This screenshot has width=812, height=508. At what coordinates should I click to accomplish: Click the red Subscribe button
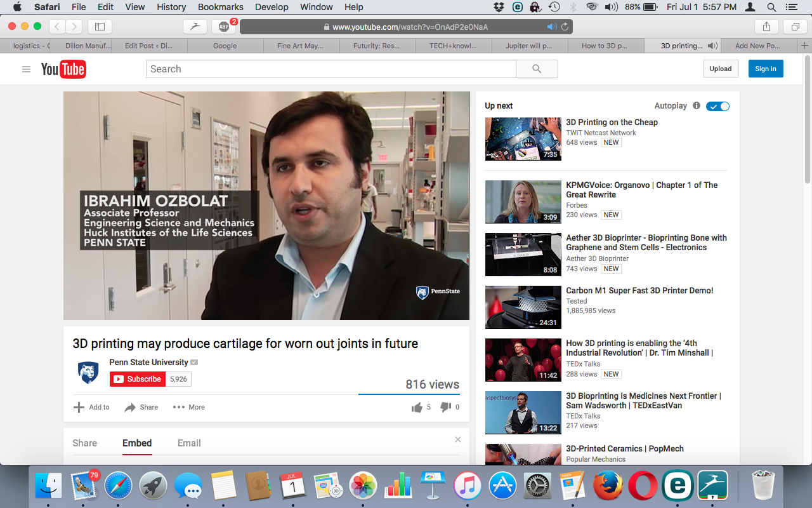tap(138, 379)
